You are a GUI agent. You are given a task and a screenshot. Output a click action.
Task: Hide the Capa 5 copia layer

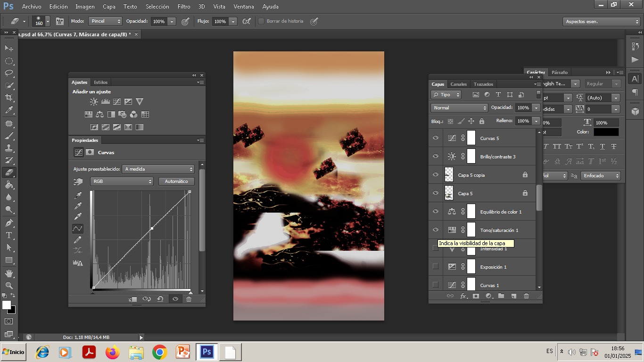[x=436, y=175]
